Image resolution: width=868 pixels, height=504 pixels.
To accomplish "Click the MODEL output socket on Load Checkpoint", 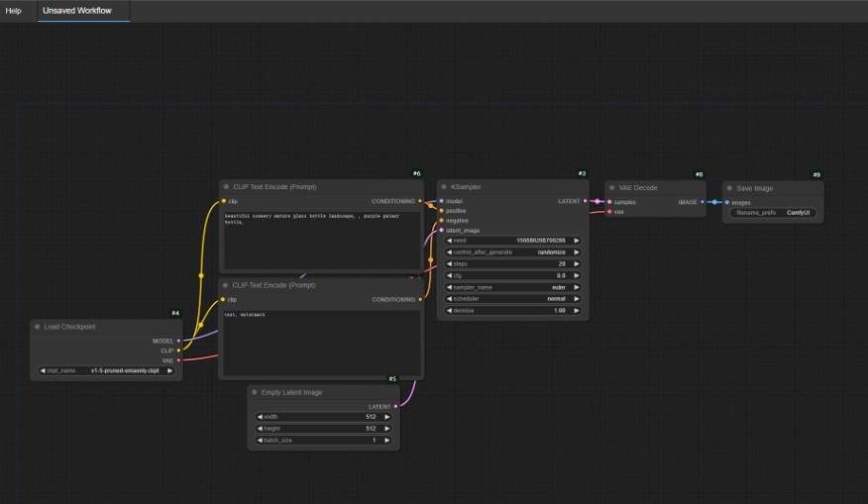I will (178, 341).
